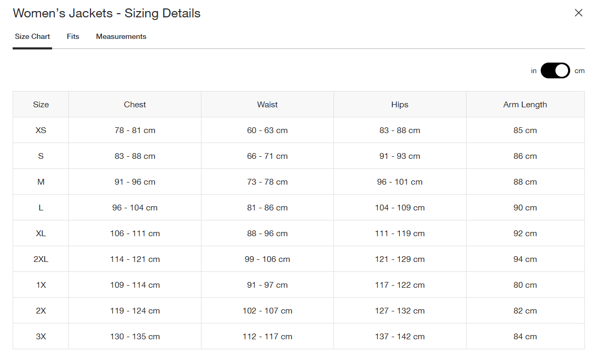Switch to the Fits tab
Image resolution: width=597 pixels, height=364 pixels.
(x=73, y=37)
